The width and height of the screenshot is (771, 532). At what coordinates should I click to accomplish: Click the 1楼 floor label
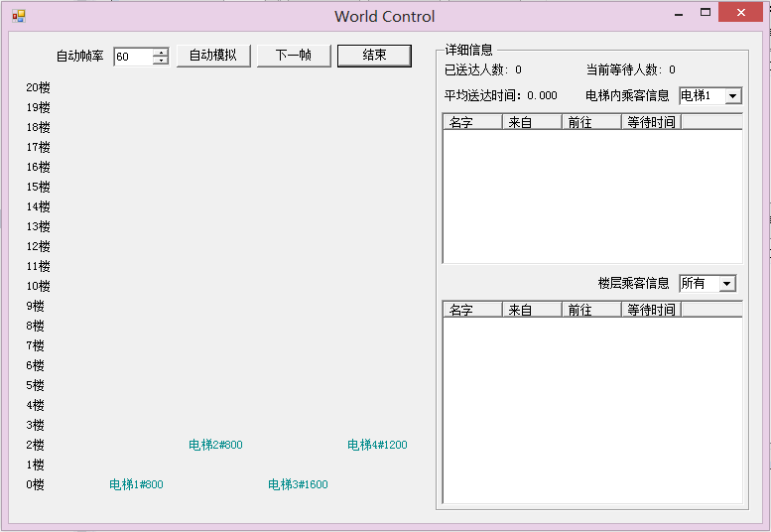(x=36, y=465)
